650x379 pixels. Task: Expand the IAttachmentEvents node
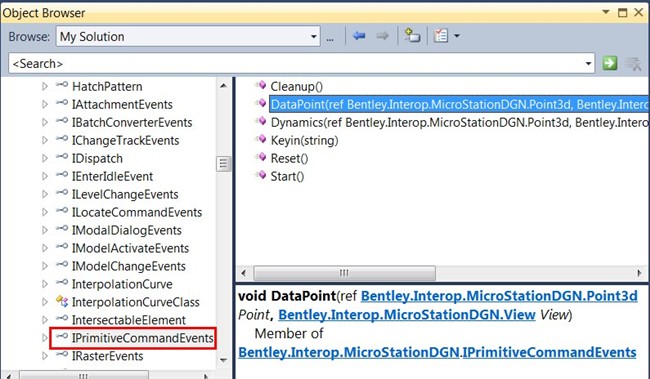45,104
